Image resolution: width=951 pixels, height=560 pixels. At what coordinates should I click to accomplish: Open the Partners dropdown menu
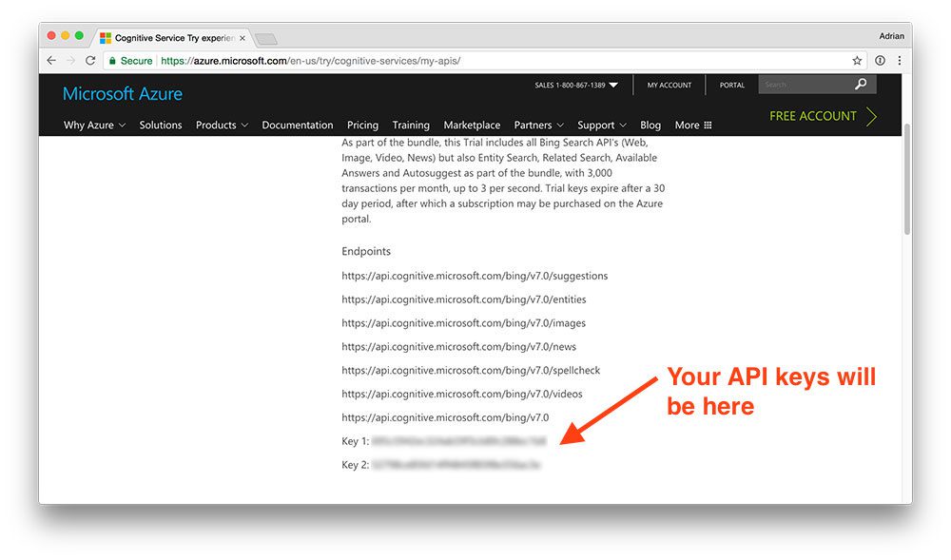point(538,125)
